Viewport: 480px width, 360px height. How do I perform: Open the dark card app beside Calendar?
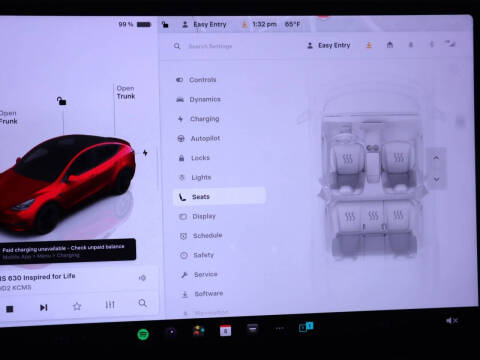pos(253,329)
